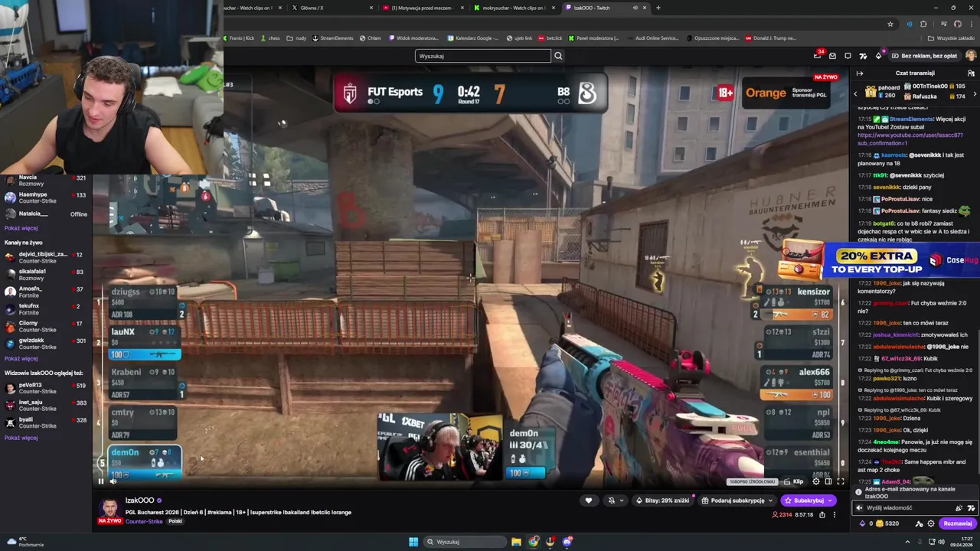Open the Prime loot crown icon with 34 badge

tap(818, 56)
